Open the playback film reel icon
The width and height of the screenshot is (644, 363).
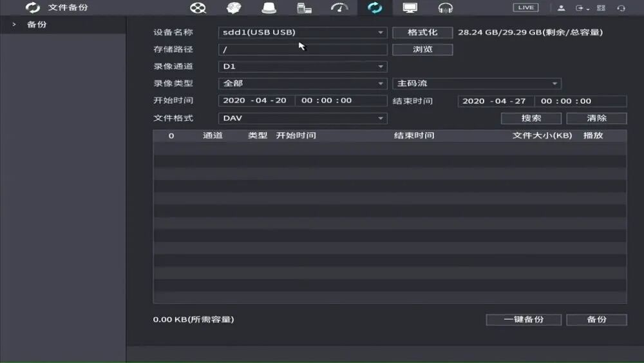point(198,8)
